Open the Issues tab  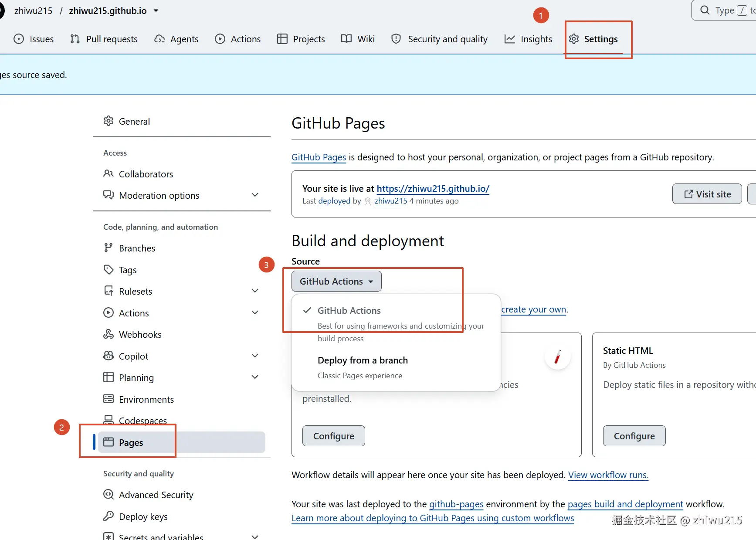(x=34, y=39)
